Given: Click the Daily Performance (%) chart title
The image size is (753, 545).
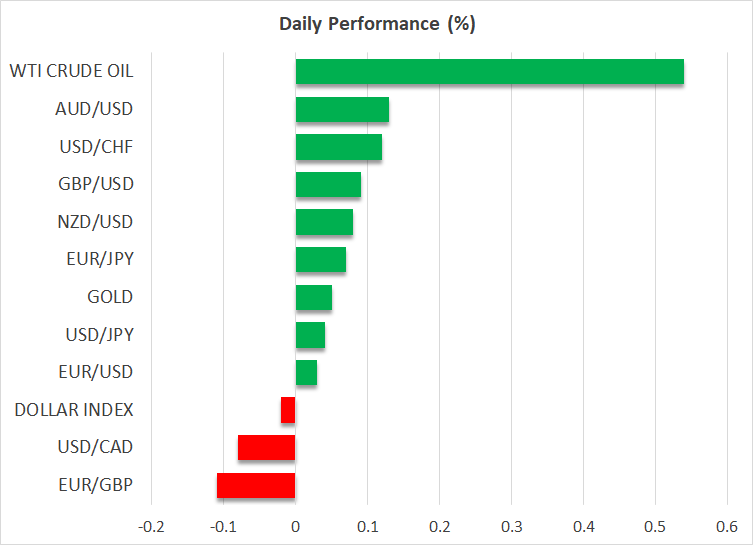Looking at the screenshot, I should pyautogui.click(x=376, y=24).
